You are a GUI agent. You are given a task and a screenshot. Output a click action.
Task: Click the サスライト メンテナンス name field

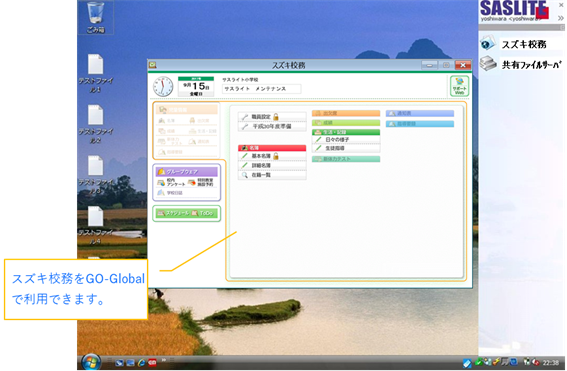[x=261, y=89]
